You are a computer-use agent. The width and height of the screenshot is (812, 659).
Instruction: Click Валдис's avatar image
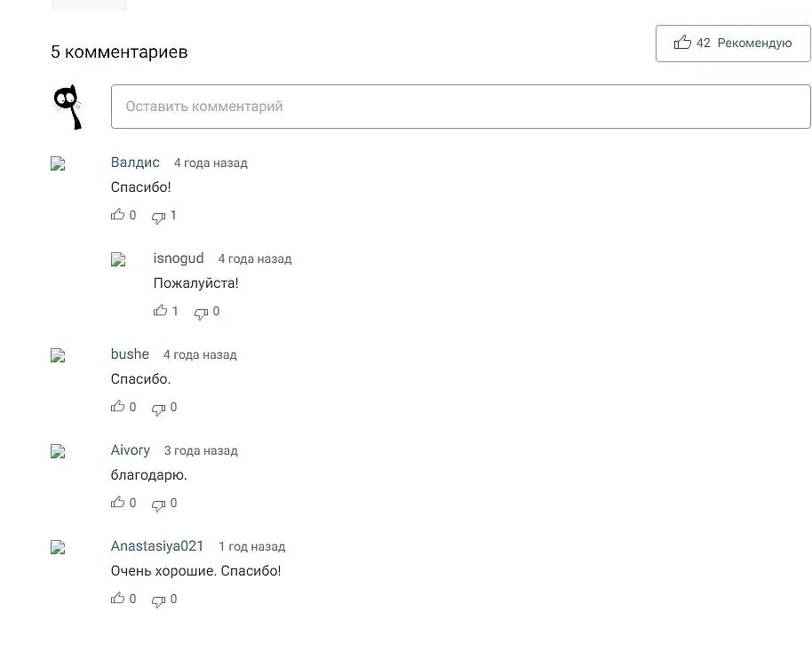click(59, 163)
